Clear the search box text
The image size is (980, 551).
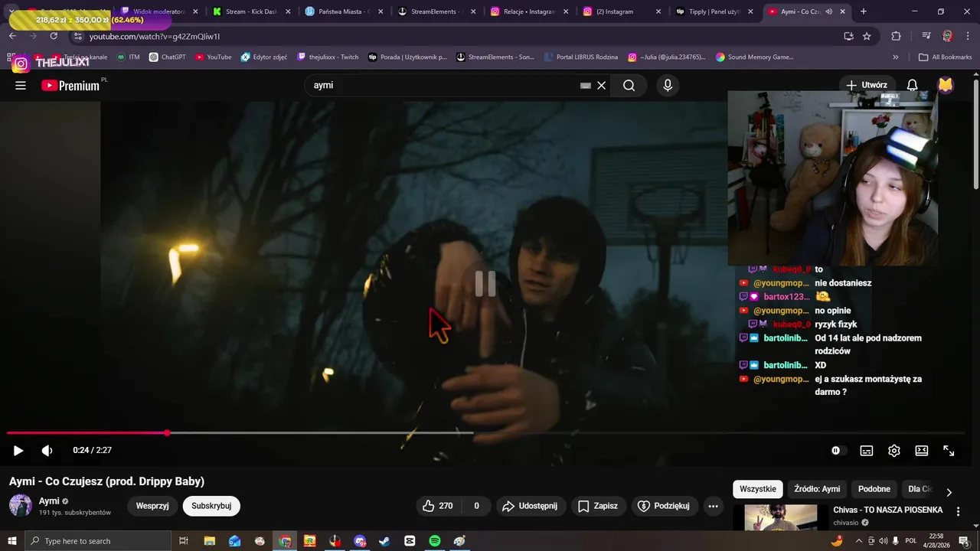click(602, 86)
